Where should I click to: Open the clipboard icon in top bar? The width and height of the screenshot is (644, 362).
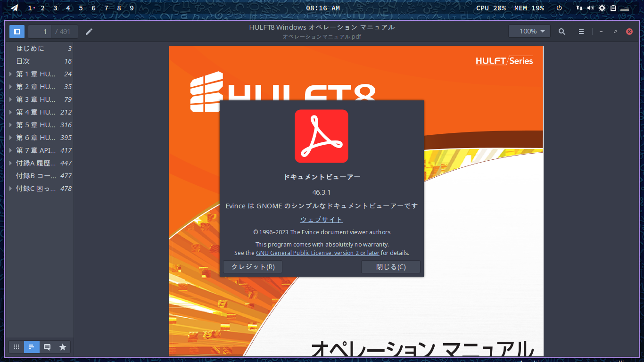click(x=613, y=8)
